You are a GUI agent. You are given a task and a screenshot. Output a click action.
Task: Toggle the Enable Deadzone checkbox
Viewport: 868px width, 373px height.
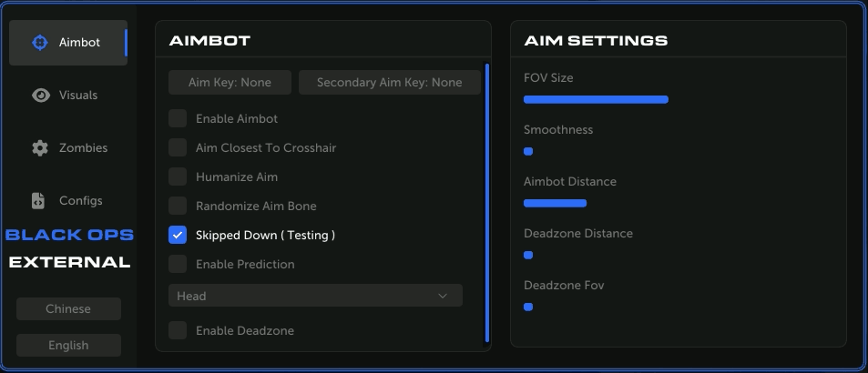[178, 330]
